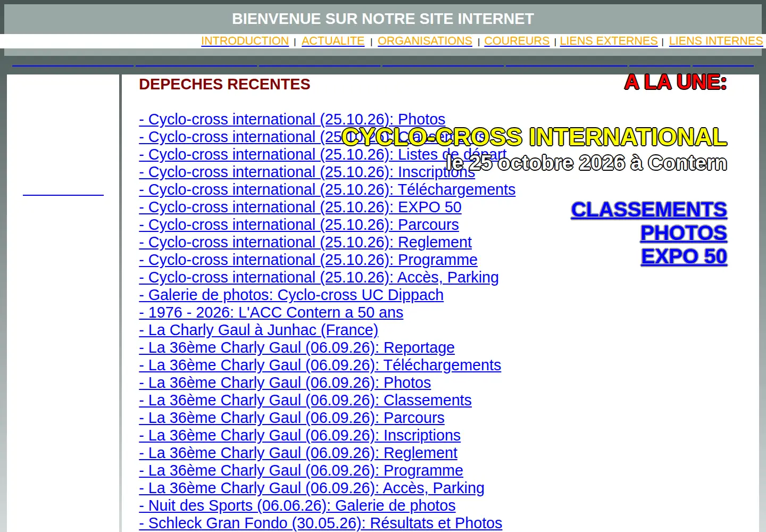Open the large PHOTOS link under A LA UNE
Screen dimensions: 766x532
tap(684, 233)
